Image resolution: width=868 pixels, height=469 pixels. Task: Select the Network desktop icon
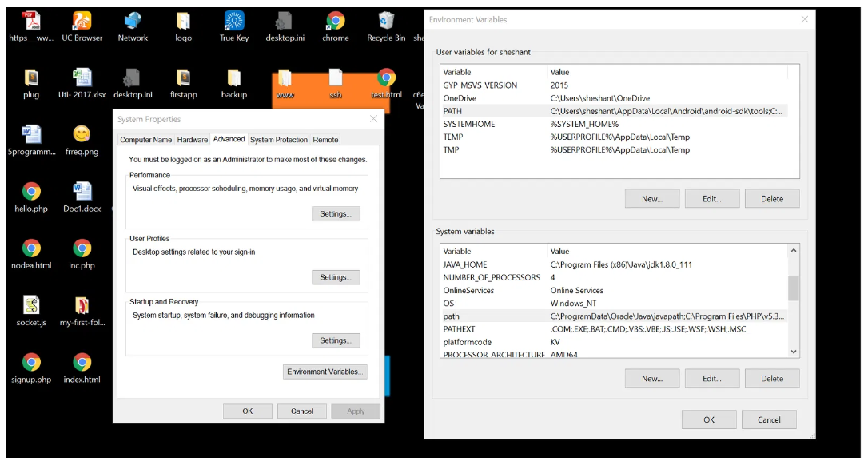pyautogui.click(x=133, y=22)
